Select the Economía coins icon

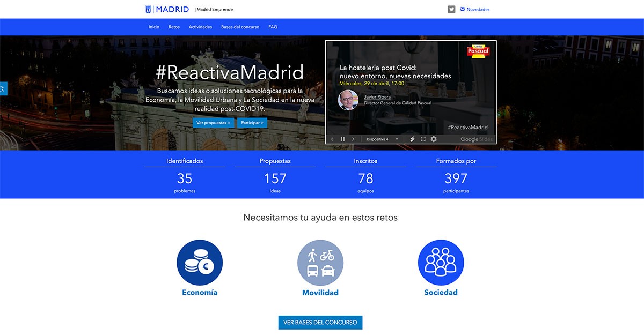(x=200, y=263)
